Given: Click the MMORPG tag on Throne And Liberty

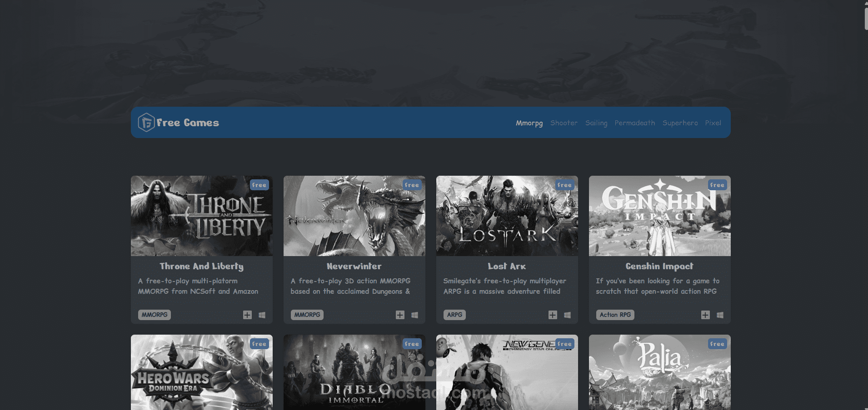Looking at the screenshot, I should (x=155, y=315).
